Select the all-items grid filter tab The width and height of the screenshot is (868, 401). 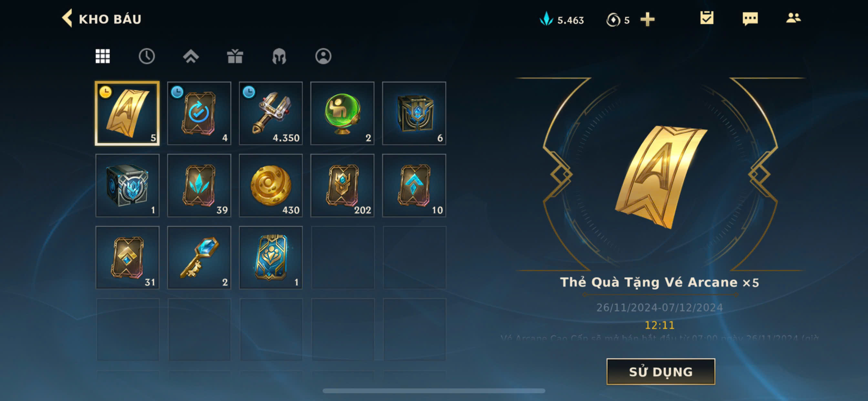pos(102,56)
